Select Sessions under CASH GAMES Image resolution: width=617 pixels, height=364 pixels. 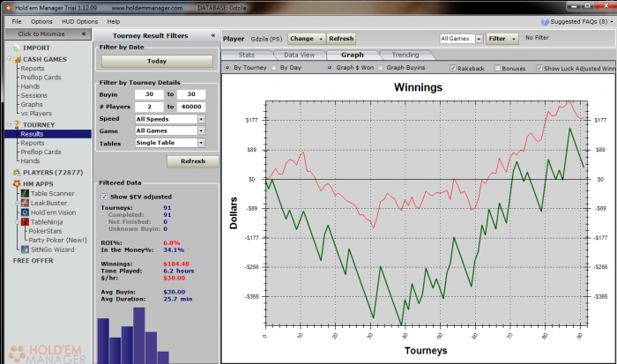point(33,95)
